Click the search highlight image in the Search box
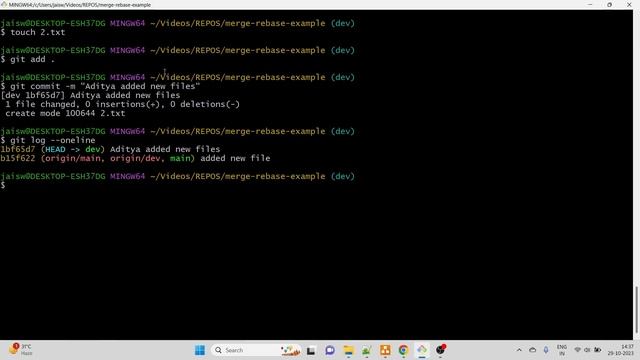The height and width of the screenshot is (360, 640). pos(290,350)
